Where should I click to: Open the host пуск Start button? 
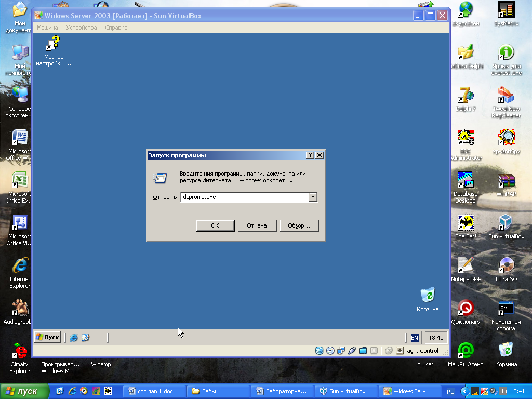pyautogui.click(x=24, y=391)
